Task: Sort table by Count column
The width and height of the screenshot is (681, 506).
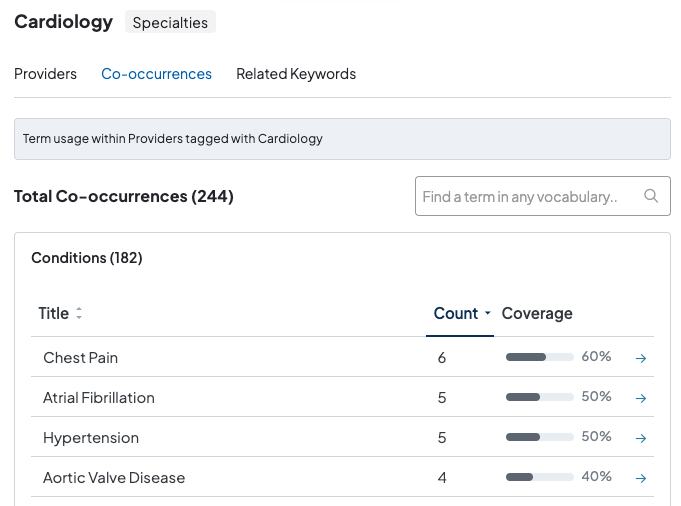Action: (x=462, y=313)
